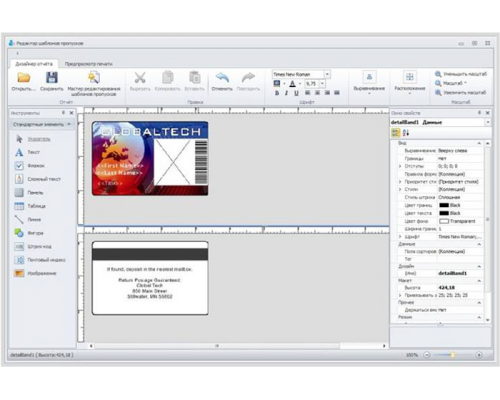Open the Times New Roman font dropdown
The height and width of the screenshot is (400, 500).
click(327, 74)
